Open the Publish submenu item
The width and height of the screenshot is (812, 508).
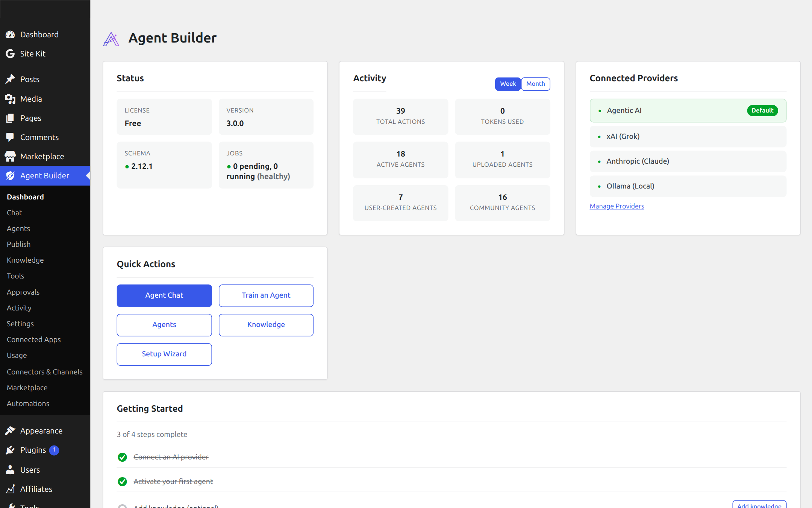(x=18, y=245)
